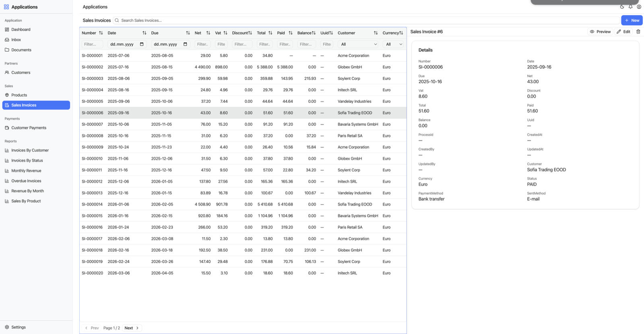Sort by Discount column arrows
644x334 pixels.
tap(250, 33)
